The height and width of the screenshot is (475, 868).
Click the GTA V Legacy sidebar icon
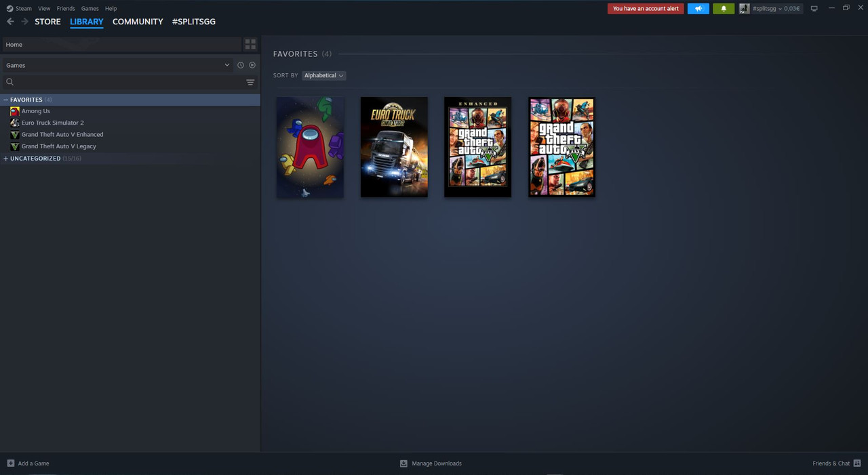click(x=15, y=146)
